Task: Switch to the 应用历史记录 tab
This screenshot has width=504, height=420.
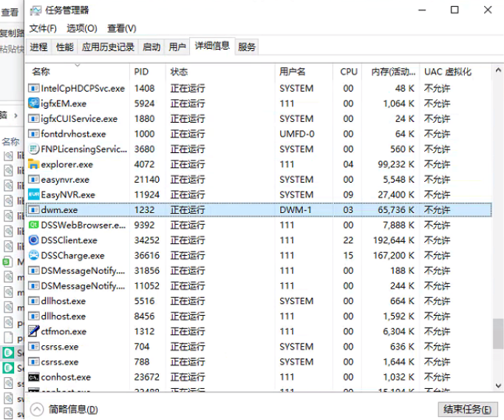Action: click(108, 47)
